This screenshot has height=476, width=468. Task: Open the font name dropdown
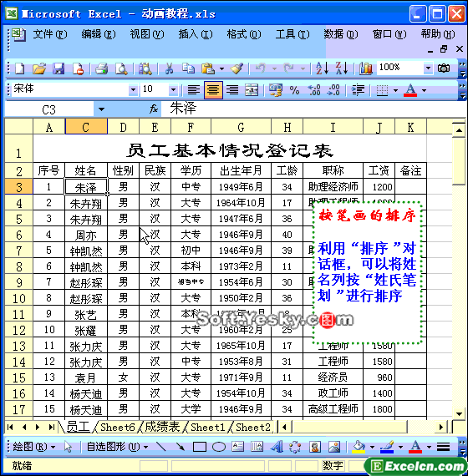133,90
